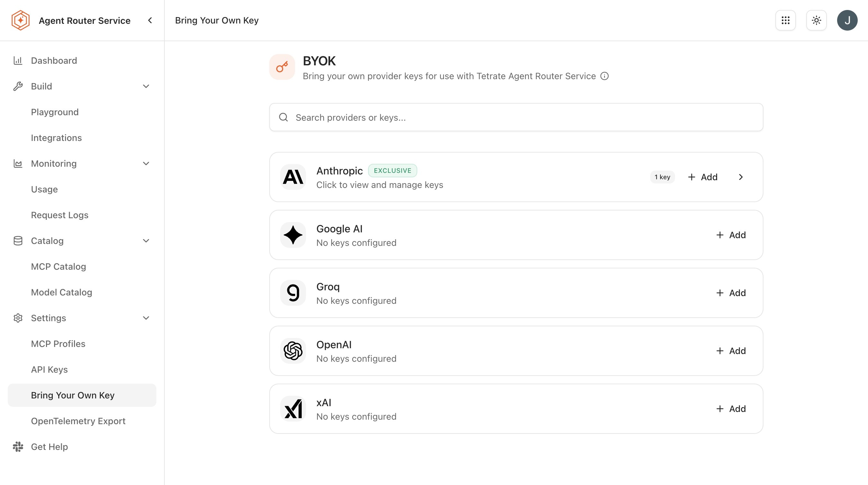The height and width of the screenshot is (485, 868).
Task: Click the BYOK heading
Action: tap(319, 61)
